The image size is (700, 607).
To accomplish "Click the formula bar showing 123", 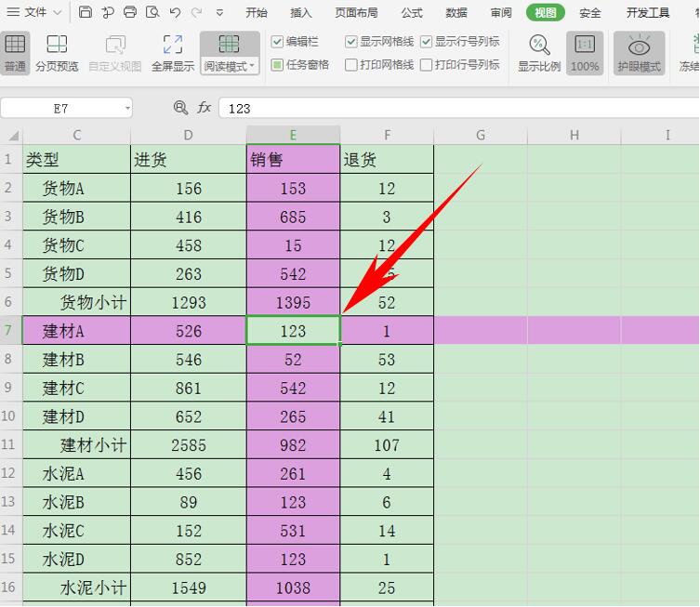I will point(459,108).
